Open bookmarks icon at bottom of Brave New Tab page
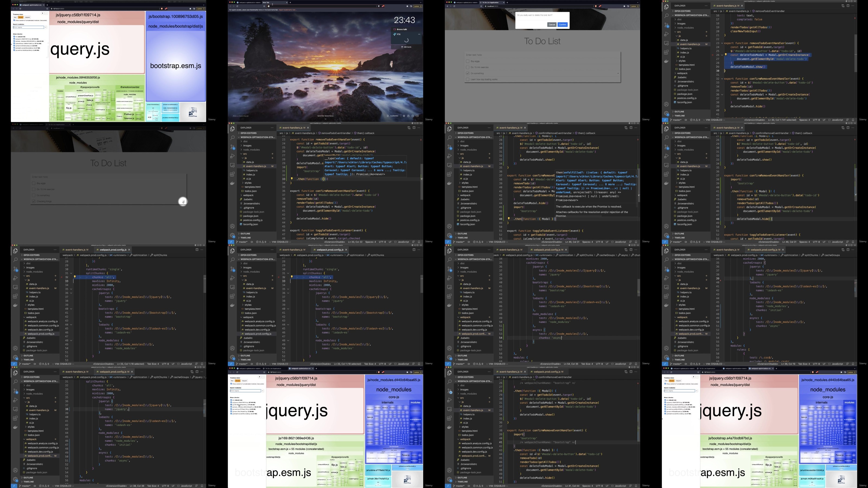This screenshot has width=868, height=488. click(x=408, y=116)
